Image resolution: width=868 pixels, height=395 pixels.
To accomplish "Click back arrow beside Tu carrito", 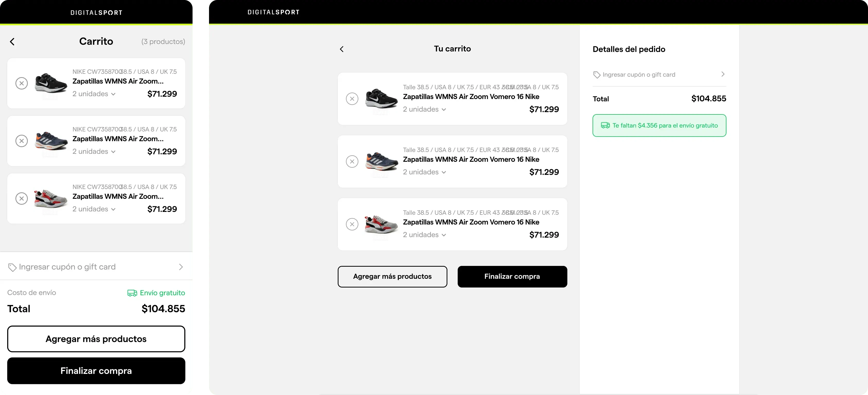I will point(341,49).
